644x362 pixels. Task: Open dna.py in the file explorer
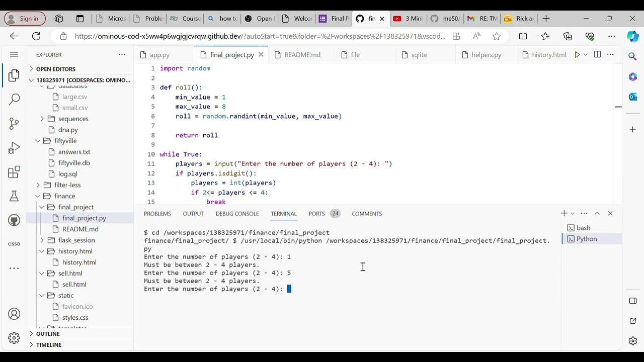(68, 130)
